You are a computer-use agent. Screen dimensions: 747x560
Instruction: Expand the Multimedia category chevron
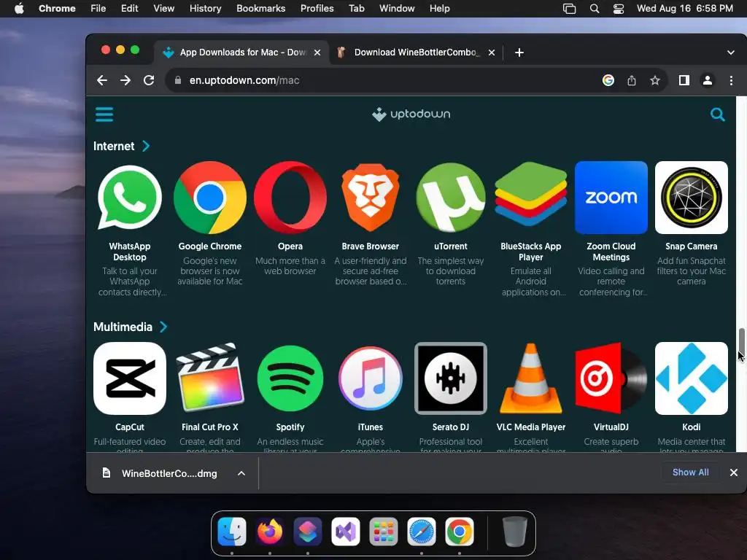[163, 327]
